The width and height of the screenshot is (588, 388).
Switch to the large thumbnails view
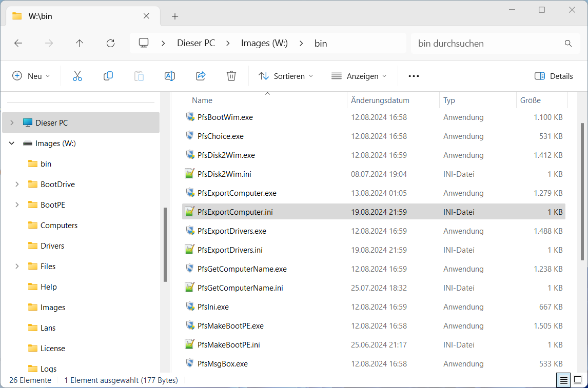(x=578, y=380)
